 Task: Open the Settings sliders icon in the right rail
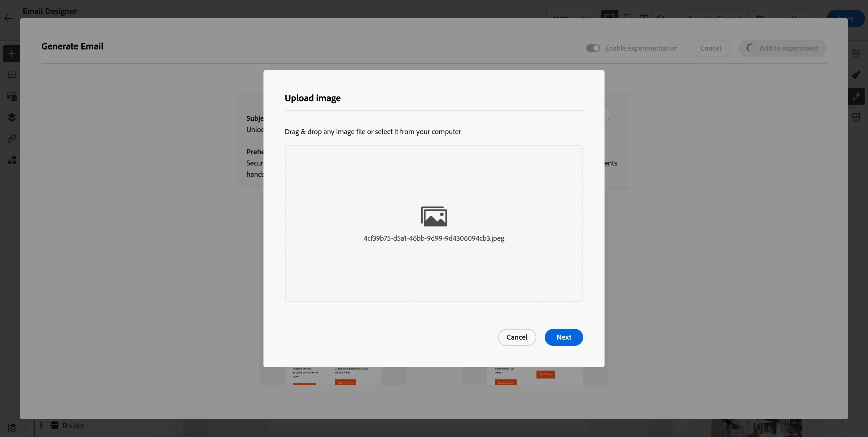[856, 53]
